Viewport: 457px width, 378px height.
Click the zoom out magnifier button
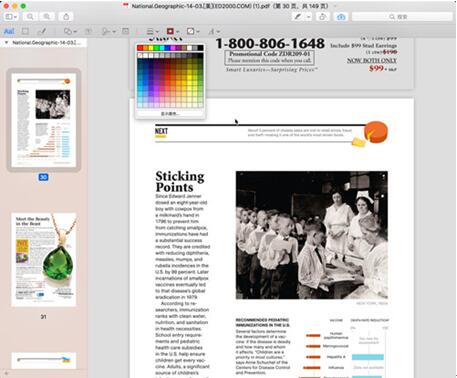pyautogui.click(x=30, y=17)
